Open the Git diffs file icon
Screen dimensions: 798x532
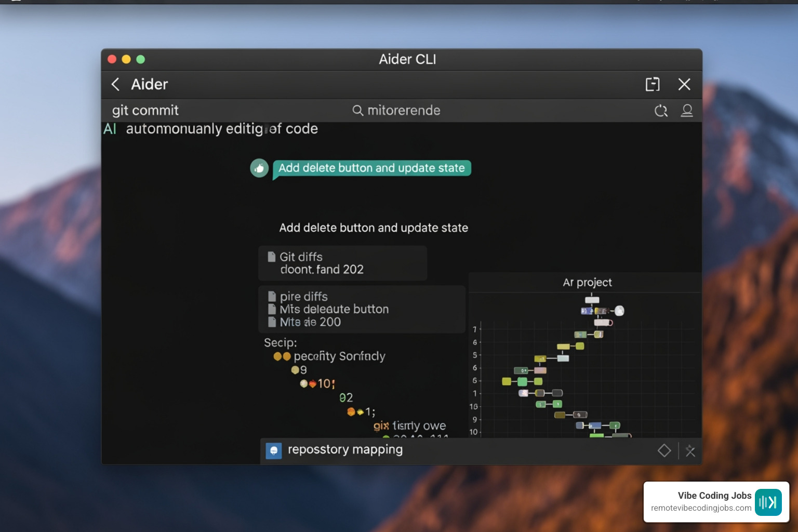tap(271, 257)
